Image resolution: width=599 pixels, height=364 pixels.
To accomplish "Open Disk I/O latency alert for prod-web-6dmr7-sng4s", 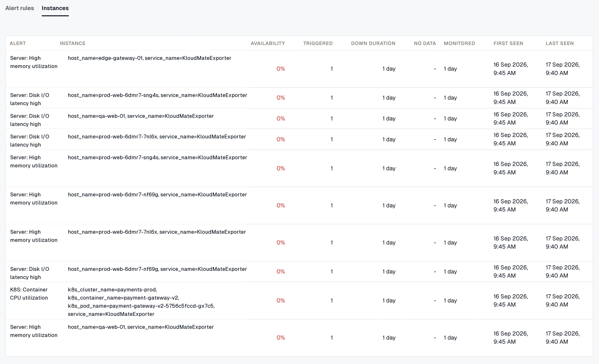I will point(30,99).
